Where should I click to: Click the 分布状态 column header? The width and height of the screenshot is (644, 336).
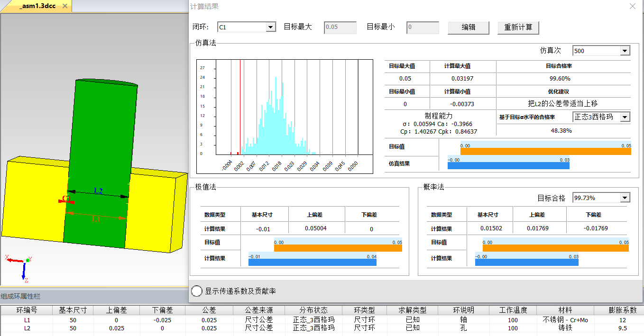coord(313,310)
